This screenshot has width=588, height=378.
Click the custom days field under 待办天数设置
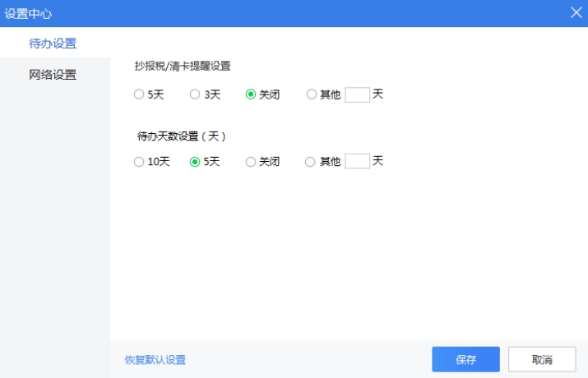(358, 161)
